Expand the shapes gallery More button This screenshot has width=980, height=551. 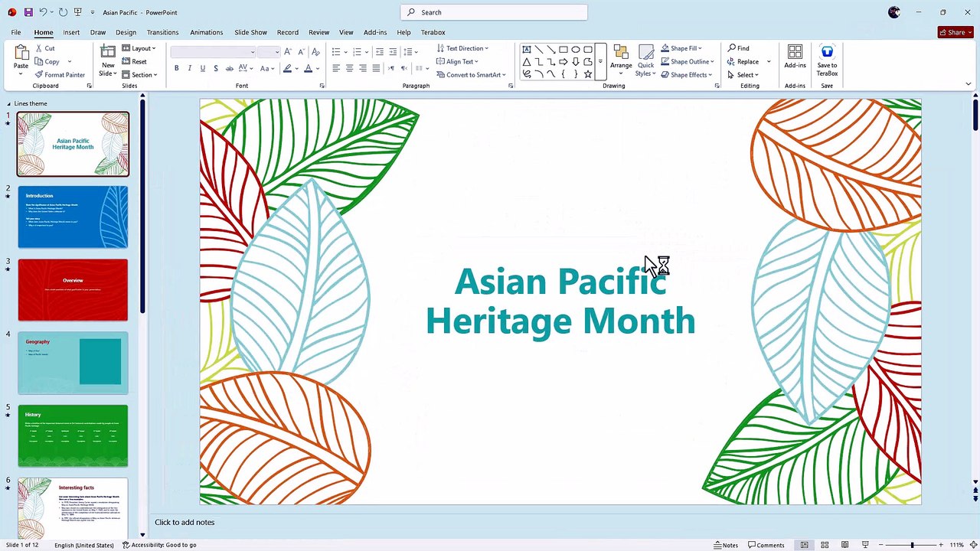(x=600, y=62)
